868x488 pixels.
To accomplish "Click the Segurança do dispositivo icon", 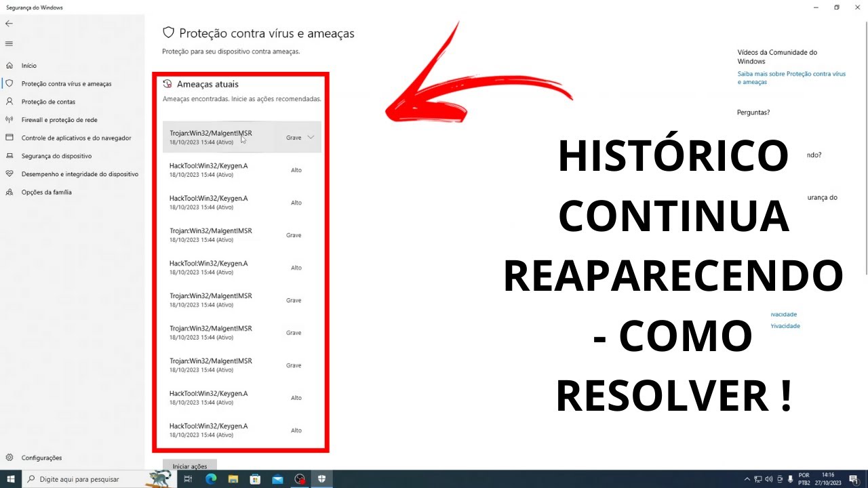I will (9, 156).
